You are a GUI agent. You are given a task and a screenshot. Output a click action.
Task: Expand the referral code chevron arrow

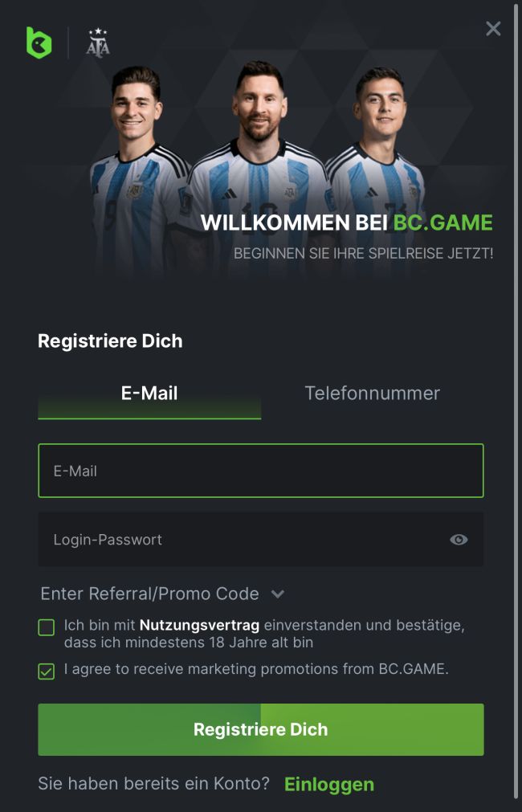[278, 594]
